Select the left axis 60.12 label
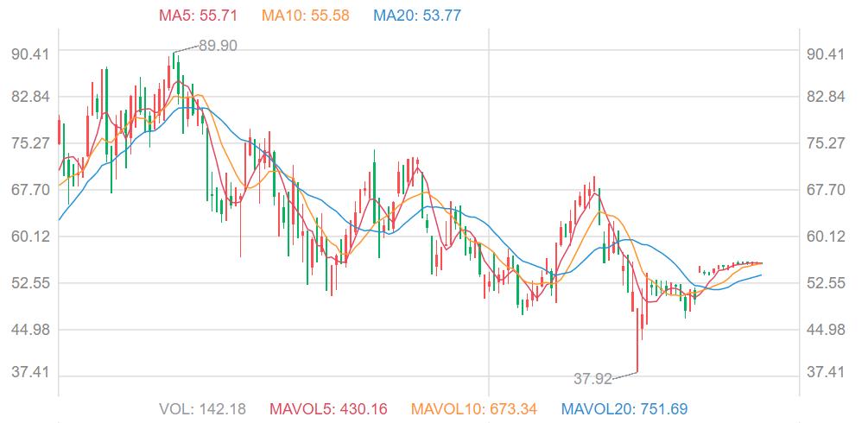Screen dimensions: 868x423 29,237
